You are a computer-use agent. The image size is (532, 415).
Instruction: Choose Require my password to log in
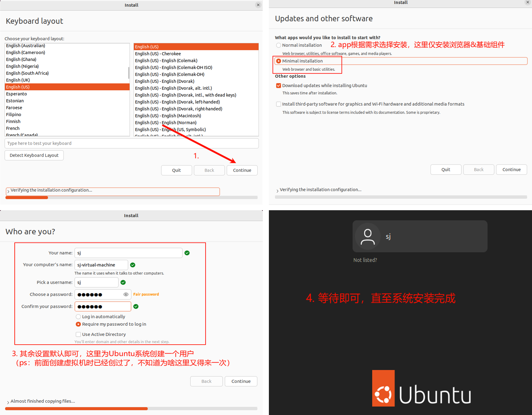click(78, 324)
